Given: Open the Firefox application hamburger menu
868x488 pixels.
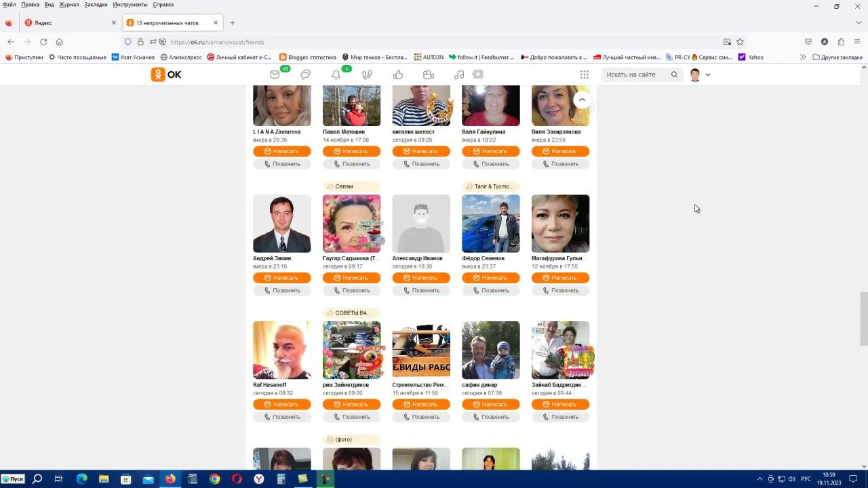Looking at the screenshot, I should click(x=857, y=42).
